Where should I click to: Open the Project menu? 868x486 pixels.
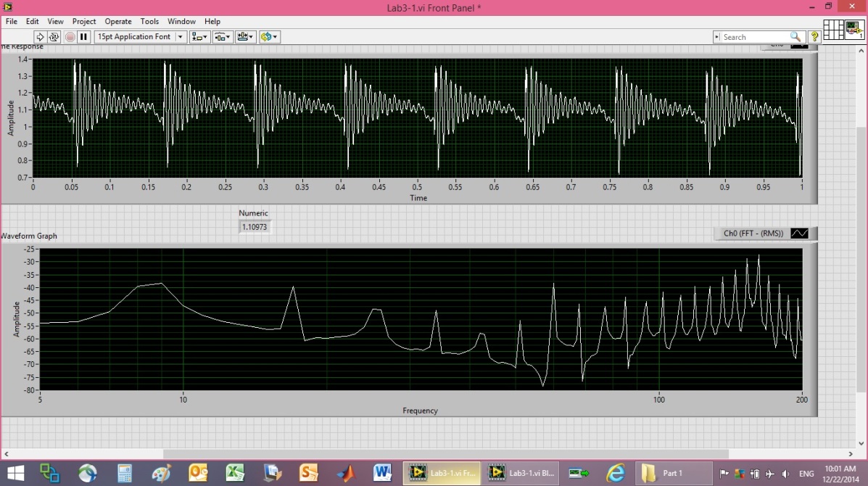[84, 22]
